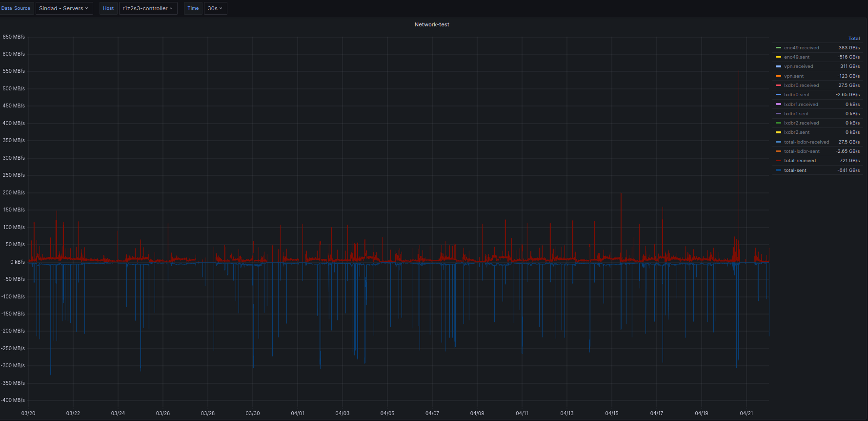Sort legend by the Total column header

854,39
